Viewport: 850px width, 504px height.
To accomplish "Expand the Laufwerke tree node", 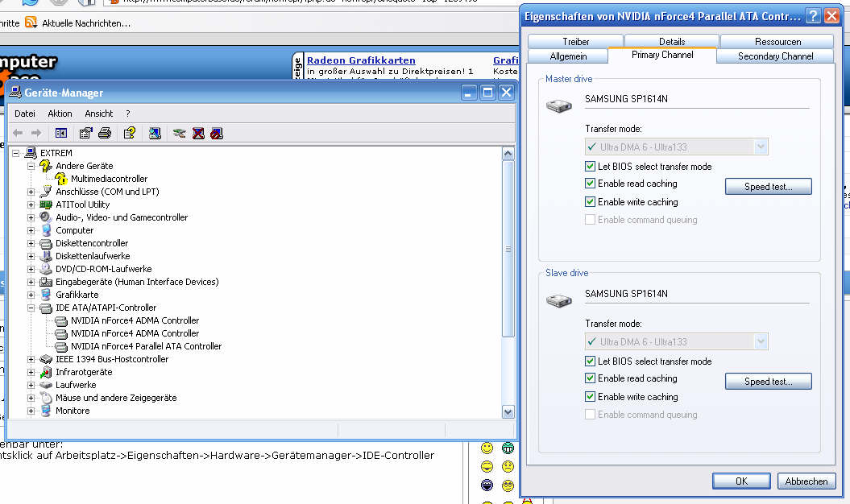I will click(31, 385).
